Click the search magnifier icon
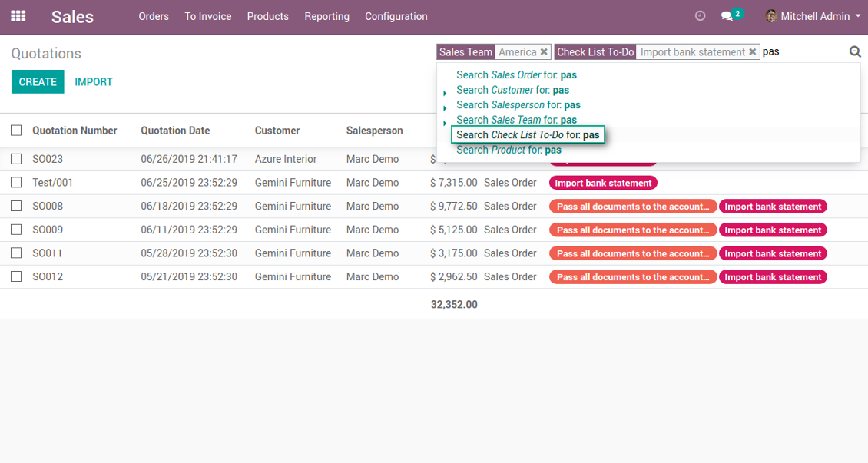 tap(855, 51)
